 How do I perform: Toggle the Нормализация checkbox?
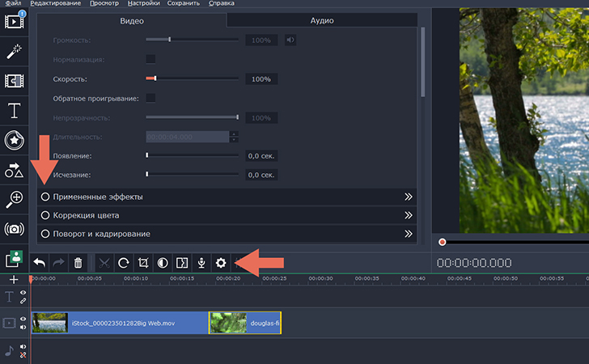[x=150, y=59]
